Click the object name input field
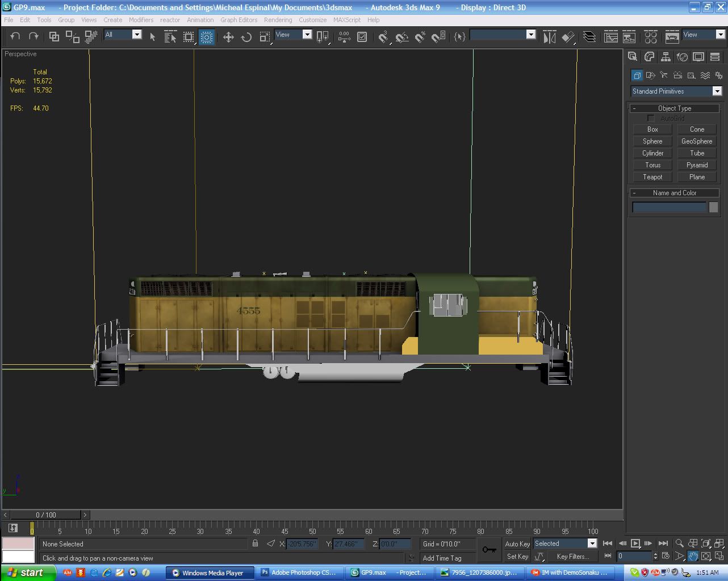The width and height of the screenshot is (728, 581). click(669, 208)
